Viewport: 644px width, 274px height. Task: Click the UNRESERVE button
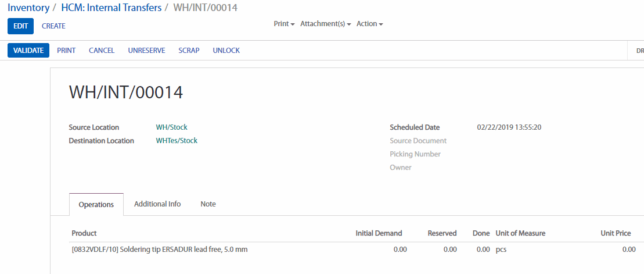coord(146,51)
